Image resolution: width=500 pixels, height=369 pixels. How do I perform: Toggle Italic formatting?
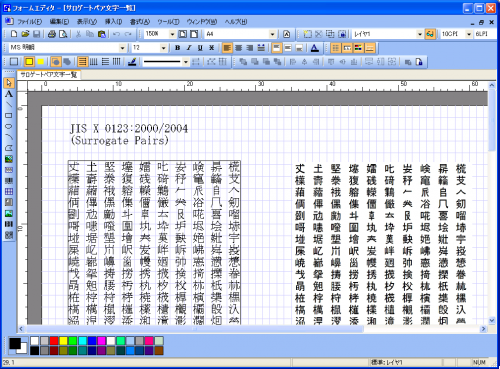click(x=189, y=48)
